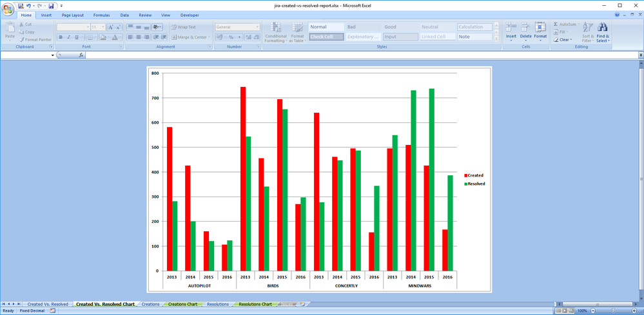Screen dimensions: 644x315
Task: Decrease font size with Shrink Font
Action: [x=118, y=27]
